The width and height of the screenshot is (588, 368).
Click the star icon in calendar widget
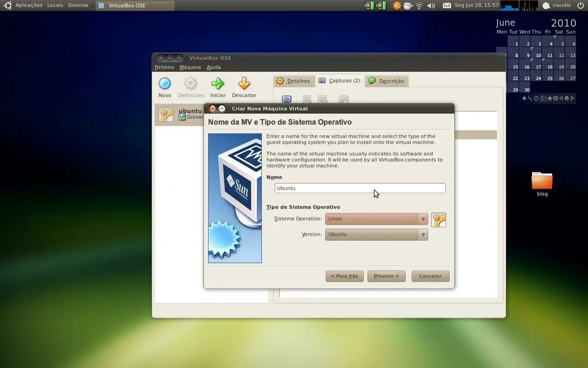pos(549,98)
